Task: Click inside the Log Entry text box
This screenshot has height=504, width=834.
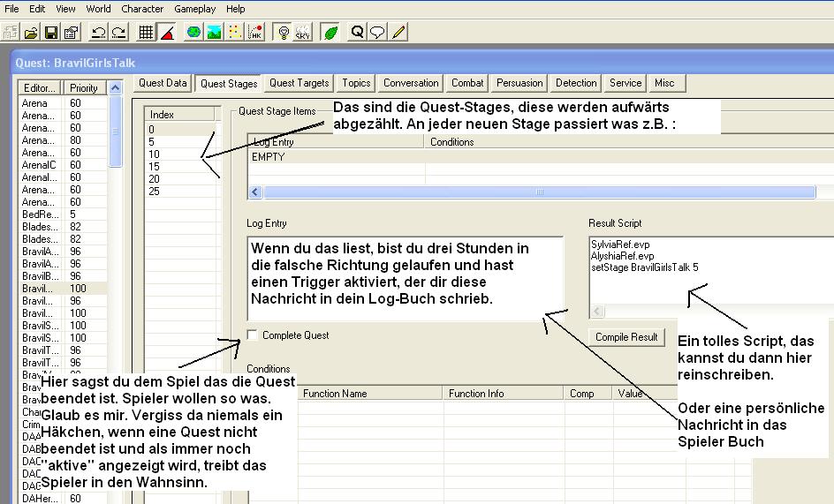Action: coord(406,278)
